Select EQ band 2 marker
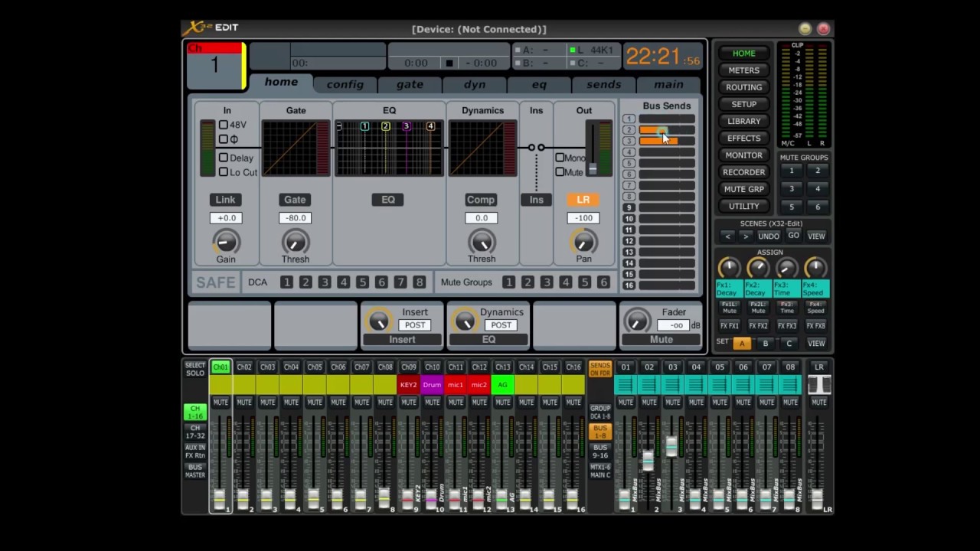 click(x=385, y=126)
